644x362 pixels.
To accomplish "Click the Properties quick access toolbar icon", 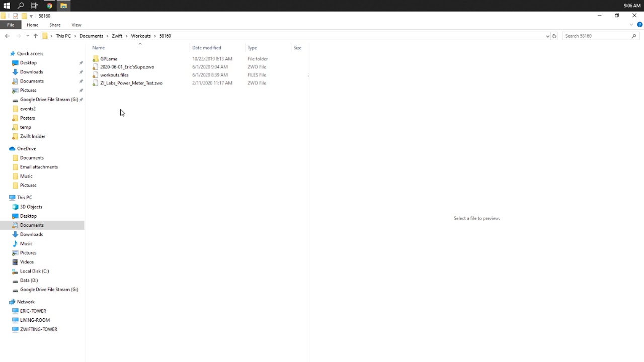I will click(16, 16).
